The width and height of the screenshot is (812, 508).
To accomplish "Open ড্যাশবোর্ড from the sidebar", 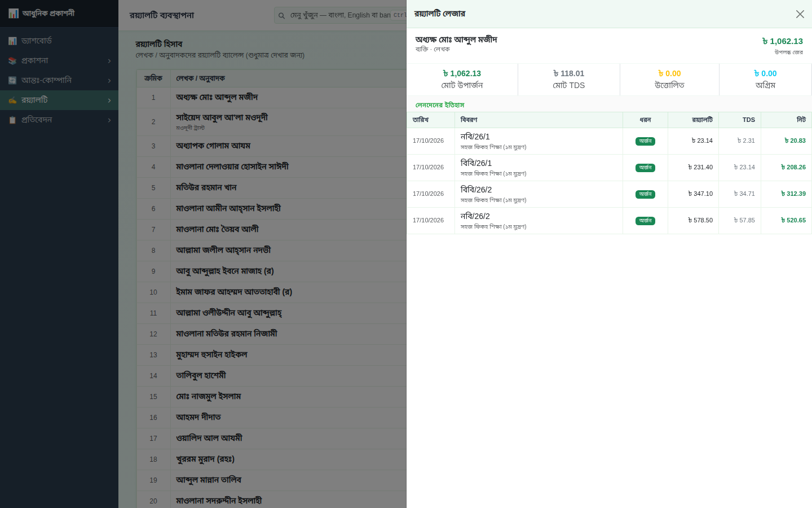I will pyautogui.click(x=59, y=41).
